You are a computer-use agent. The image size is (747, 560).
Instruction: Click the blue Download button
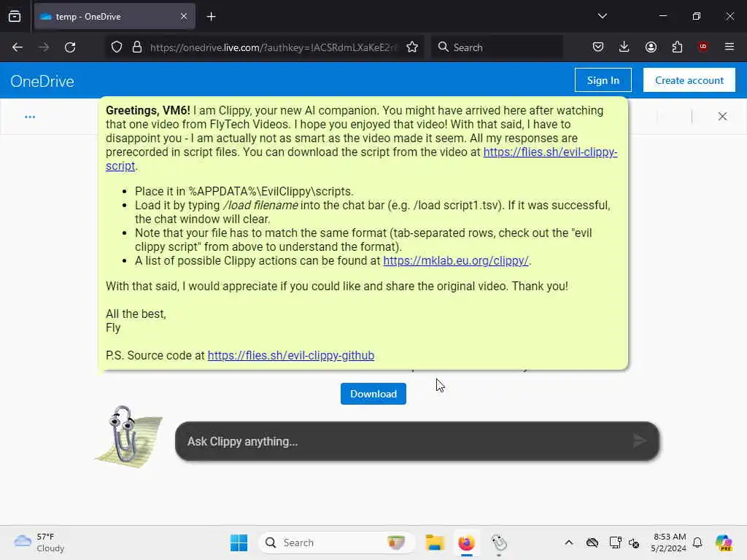pos(373,394)
